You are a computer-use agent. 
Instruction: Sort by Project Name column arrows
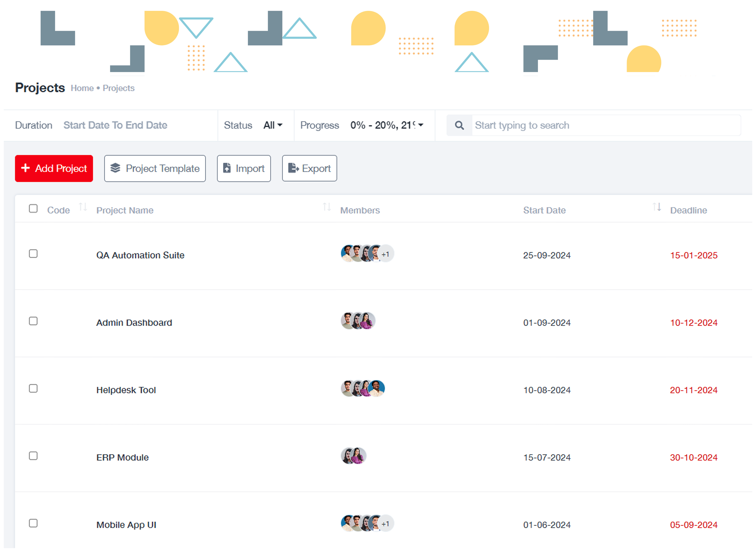(326, 207)
